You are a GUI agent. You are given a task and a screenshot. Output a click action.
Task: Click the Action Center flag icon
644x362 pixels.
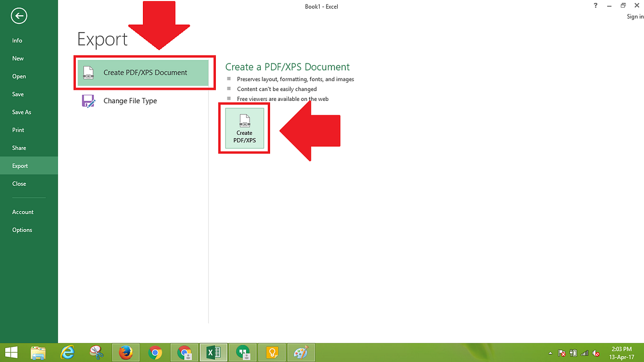pyautogui.click(x=561, y=353)
